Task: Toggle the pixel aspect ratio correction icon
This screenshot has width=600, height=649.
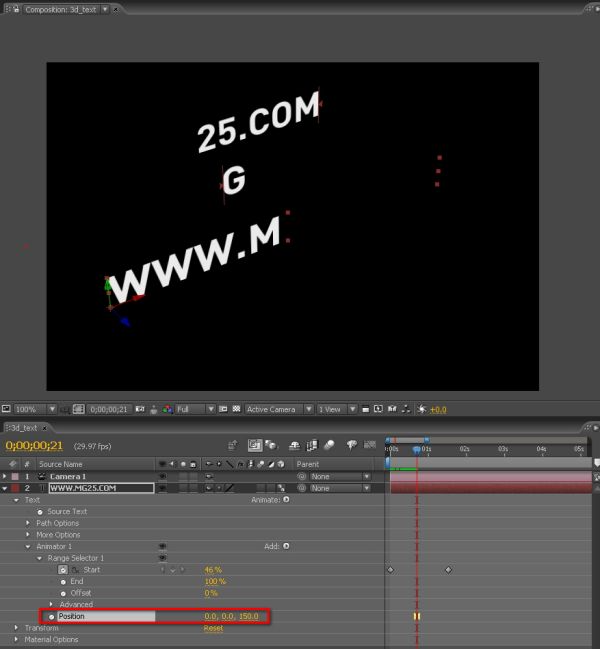Action: coord(365,409)
